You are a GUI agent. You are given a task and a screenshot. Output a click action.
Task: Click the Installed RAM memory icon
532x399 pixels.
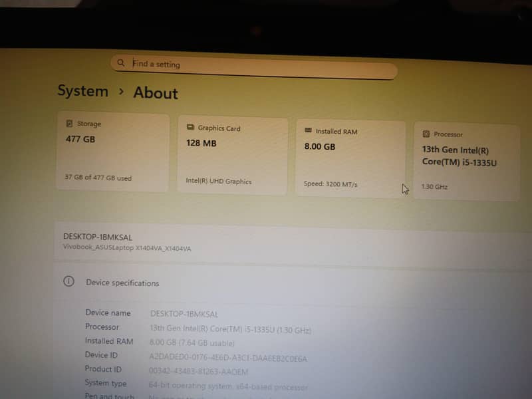click(307, 131)
